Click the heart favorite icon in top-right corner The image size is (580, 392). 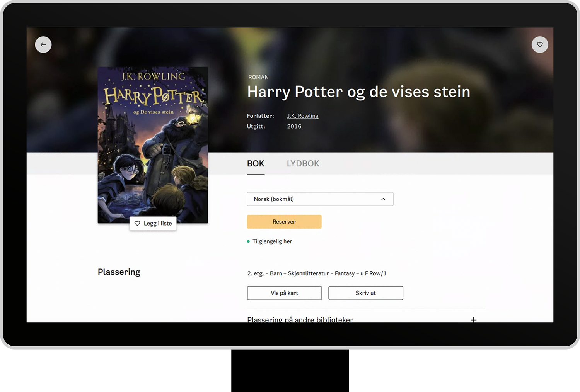tap(540, 45)
